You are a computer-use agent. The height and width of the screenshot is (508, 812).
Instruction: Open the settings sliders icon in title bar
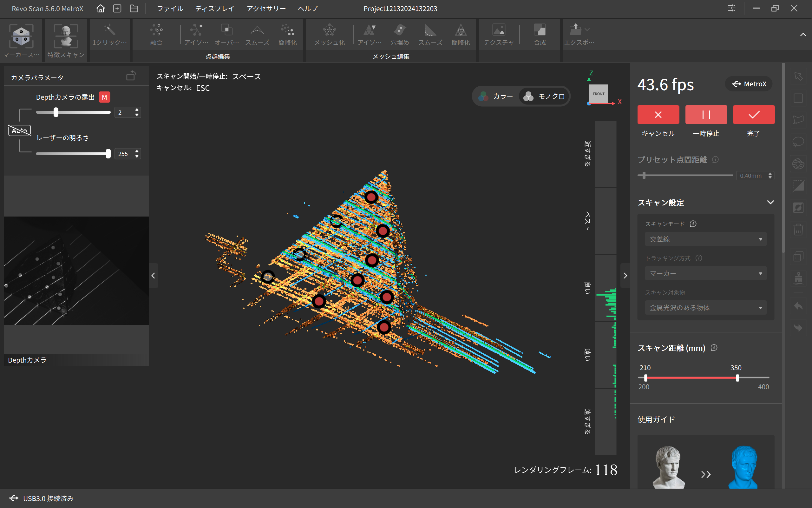(x=732, y=8)
